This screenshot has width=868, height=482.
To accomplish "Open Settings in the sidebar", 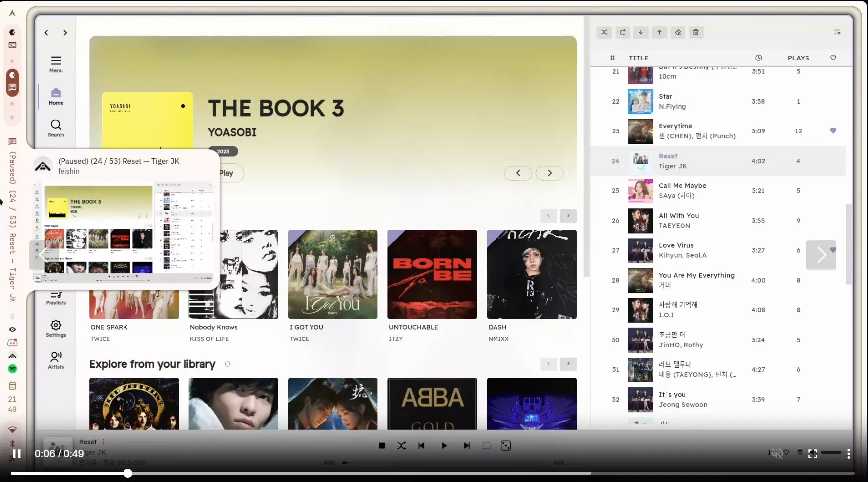I will click(x=56, y=329).
